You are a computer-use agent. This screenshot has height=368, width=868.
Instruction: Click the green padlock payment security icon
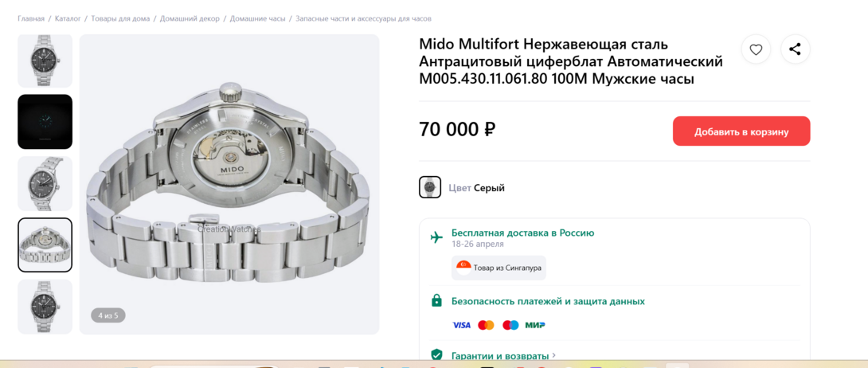coord(436,301)
